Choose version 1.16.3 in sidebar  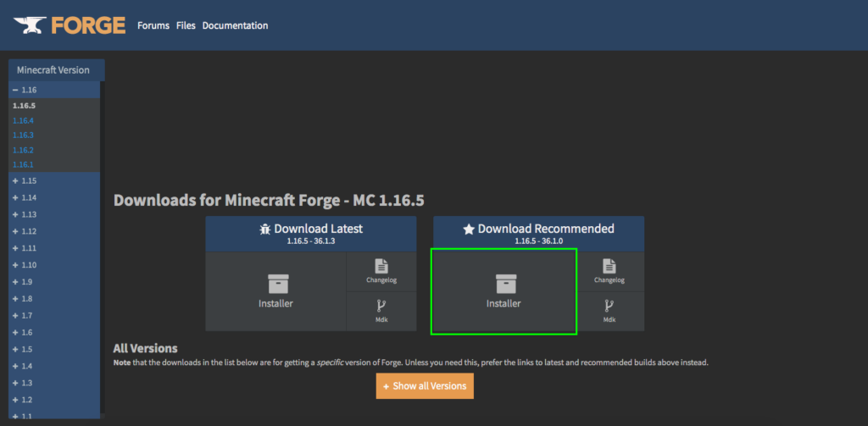[x=23, y=135]
